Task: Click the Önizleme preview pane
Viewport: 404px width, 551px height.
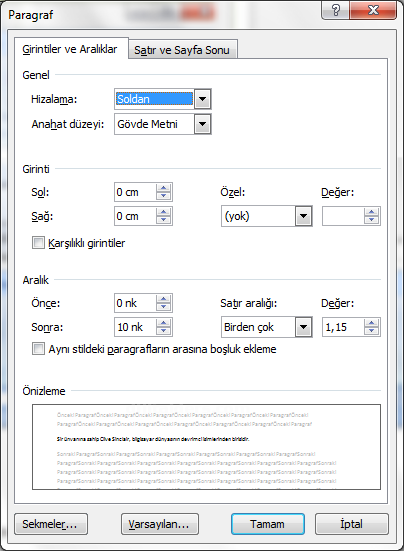Action: coord(206,447)
